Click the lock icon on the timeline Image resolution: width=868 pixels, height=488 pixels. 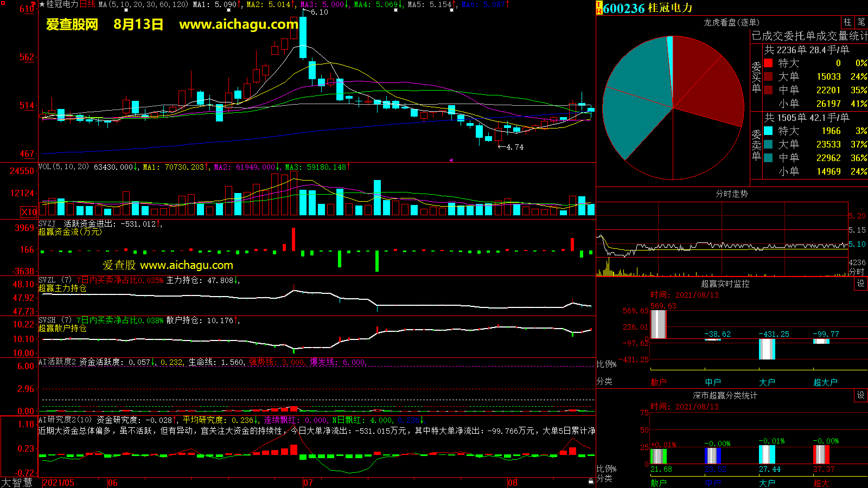click(x=591, y=481)
